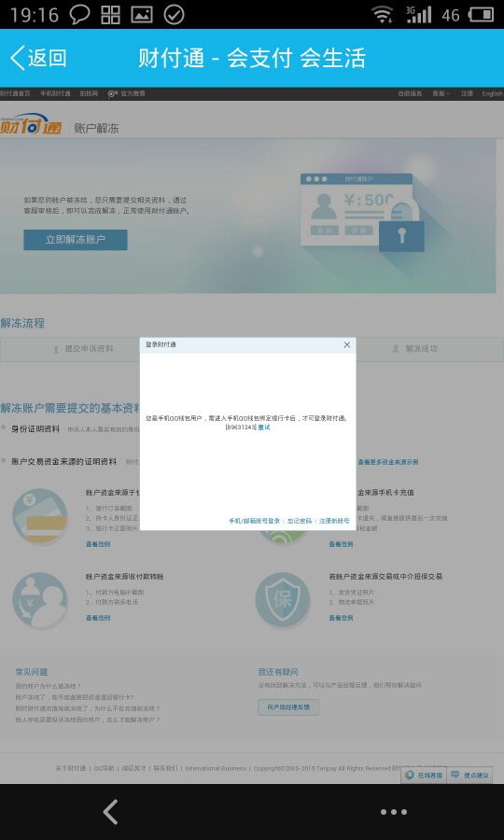504x840 pixels.
Task: Tap the Wi-Fi status icon
Action: coord(383,15)
